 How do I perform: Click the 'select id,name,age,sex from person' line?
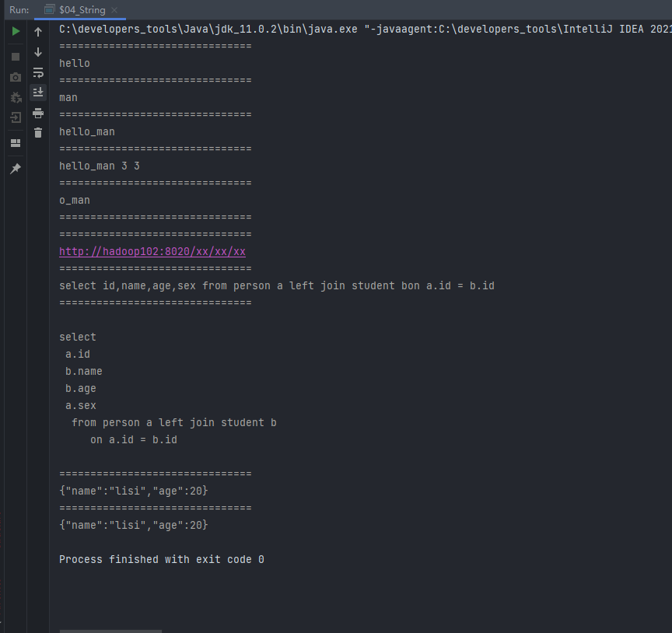point(277,286)
